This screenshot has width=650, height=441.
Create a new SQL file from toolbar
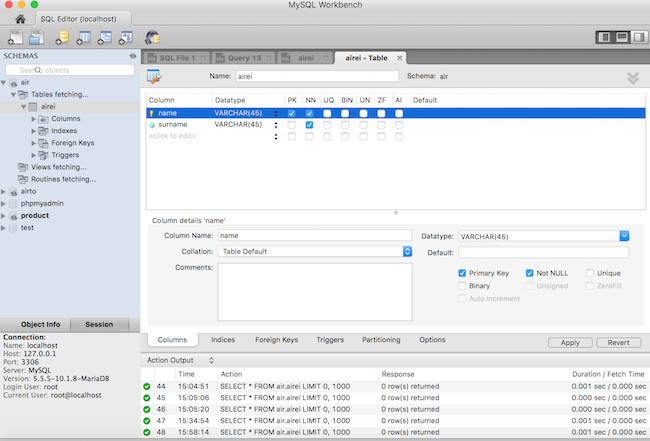pyautogui.click(x=17, y=38)
